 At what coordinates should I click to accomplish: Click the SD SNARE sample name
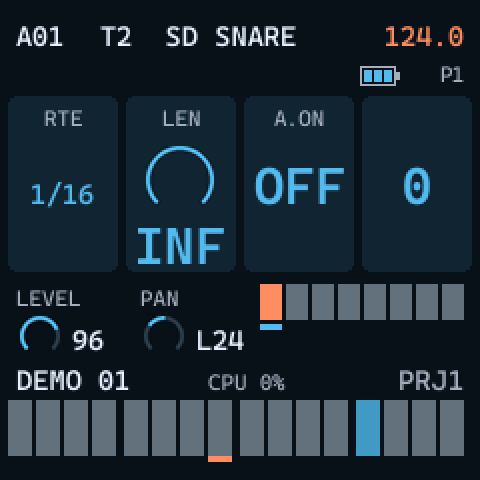[x=231, y=37]
